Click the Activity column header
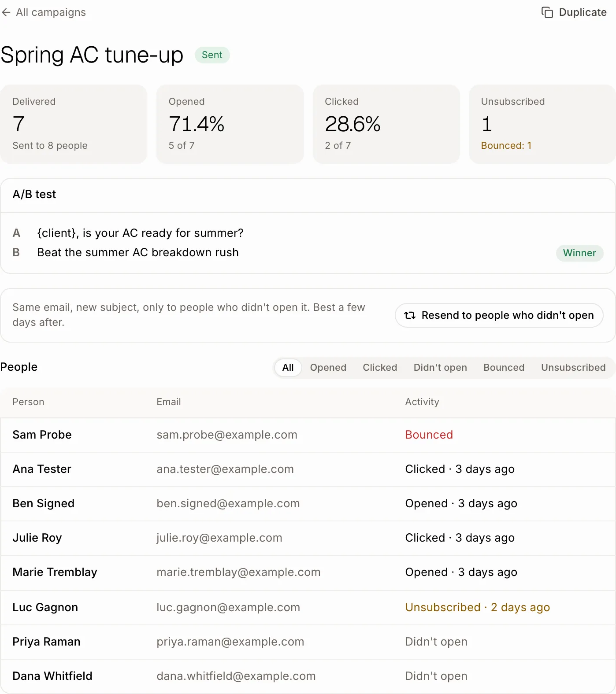The image size is (616, 694). tap(422, 402)
